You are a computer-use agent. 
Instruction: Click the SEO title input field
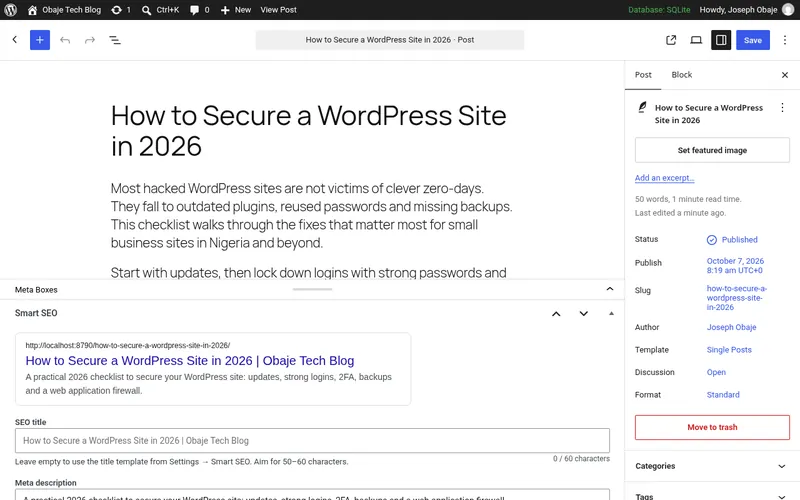click(x=312, y=440)
